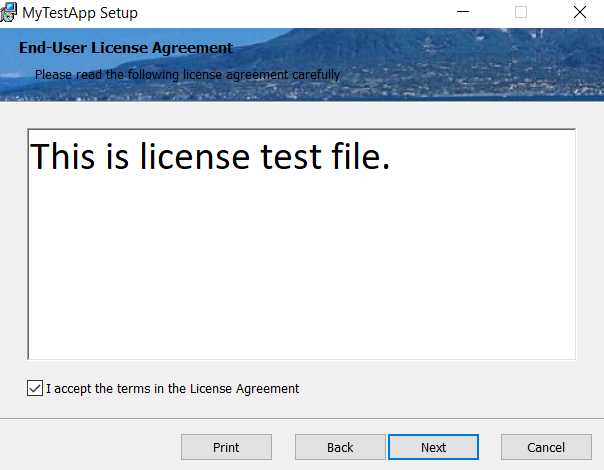Viewport: 604px width, 470px height.
Task: Proceed with the Next button
Action: (x=433, y=447)
